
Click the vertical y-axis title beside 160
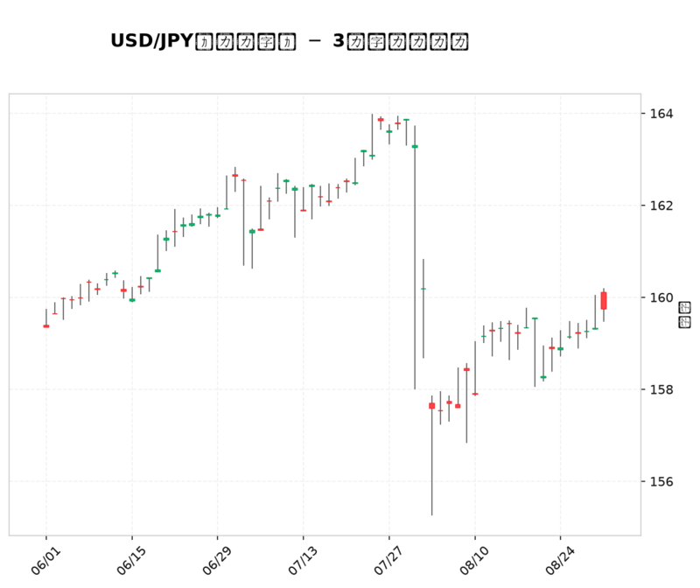[684, 315]
